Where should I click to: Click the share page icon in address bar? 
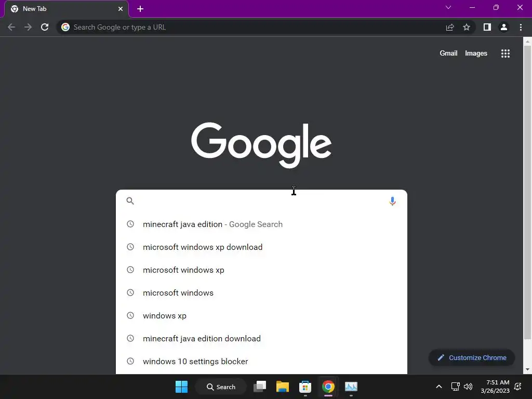click(x=450, y=27)
